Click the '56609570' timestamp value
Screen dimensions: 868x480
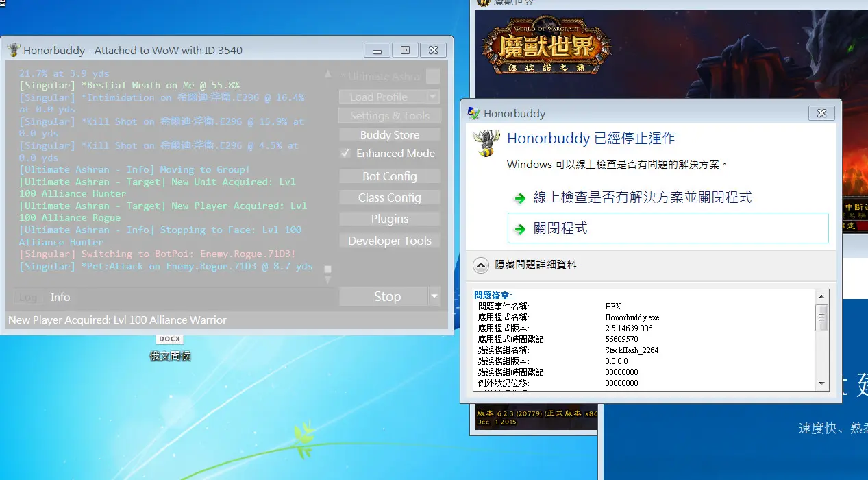(621, 339)
